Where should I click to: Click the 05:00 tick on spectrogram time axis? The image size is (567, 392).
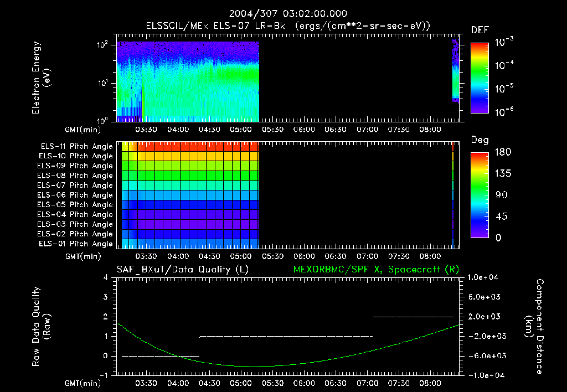click(241, 130)
